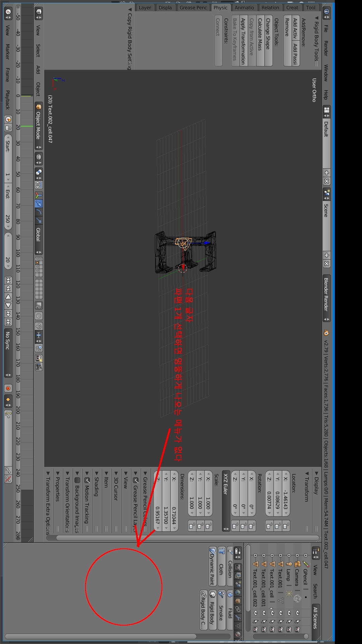Click Scale Z value 1.000

pyautogui.click(x=192, y=493)
